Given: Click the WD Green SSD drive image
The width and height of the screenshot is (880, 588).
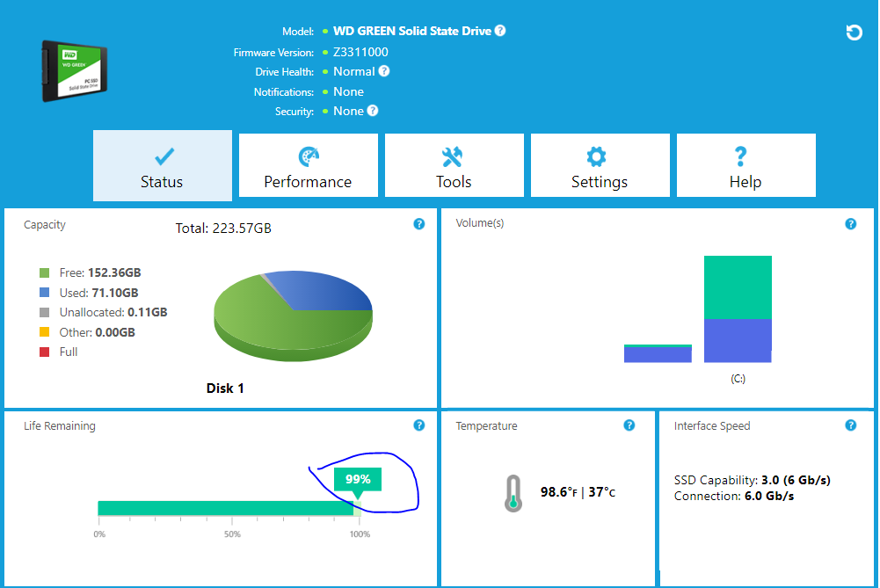Looking at the screenshot, I should tap(75, 71).
